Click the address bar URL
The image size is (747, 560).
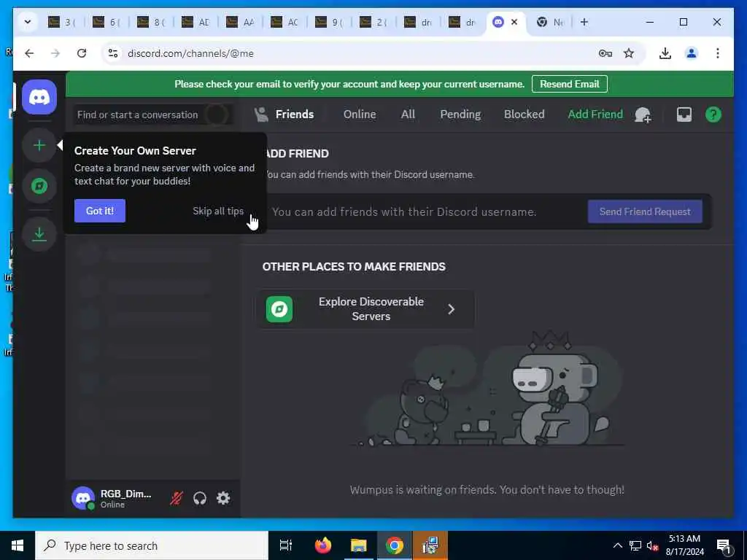coord(190,53)
